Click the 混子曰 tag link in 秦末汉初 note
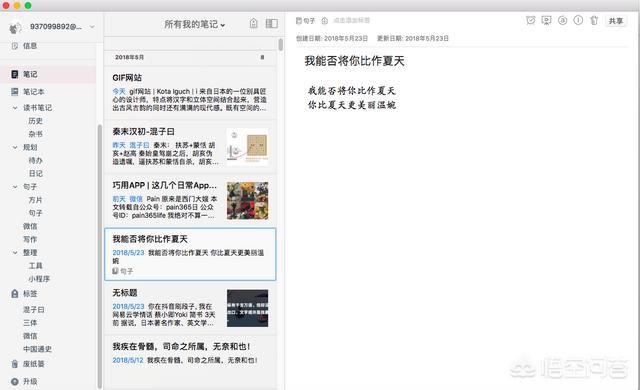This screenshot has height=390, width=640. [x=139, y=145]
